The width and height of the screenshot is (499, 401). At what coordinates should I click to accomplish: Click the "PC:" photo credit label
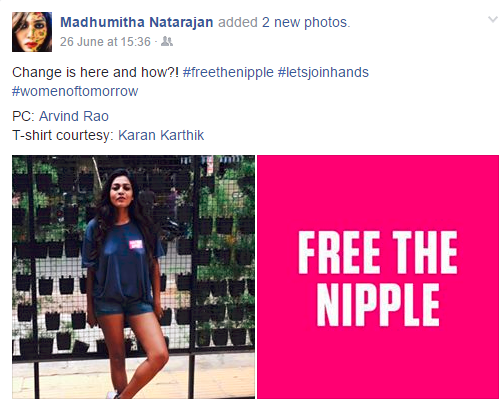23,116
